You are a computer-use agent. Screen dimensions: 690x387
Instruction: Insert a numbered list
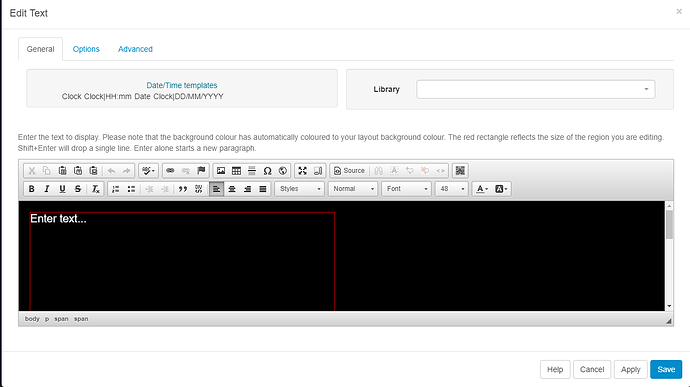pyautogui.click(x=116, y=189)
